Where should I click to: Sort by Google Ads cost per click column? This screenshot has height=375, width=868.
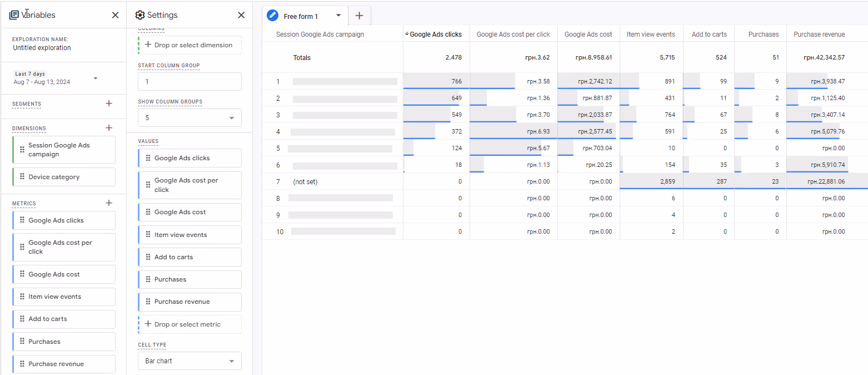tap(513, 34)
